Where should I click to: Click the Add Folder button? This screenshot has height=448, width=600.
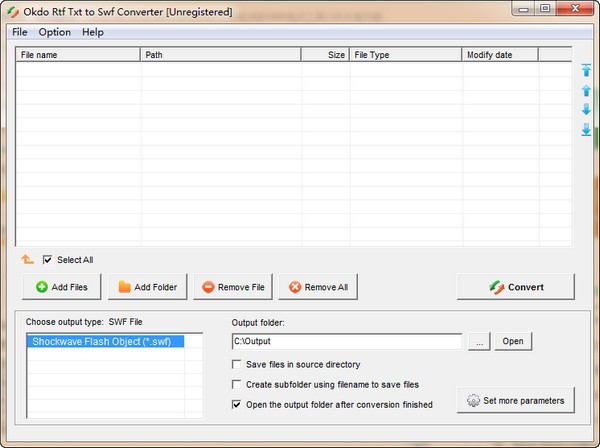pos(147,287)
